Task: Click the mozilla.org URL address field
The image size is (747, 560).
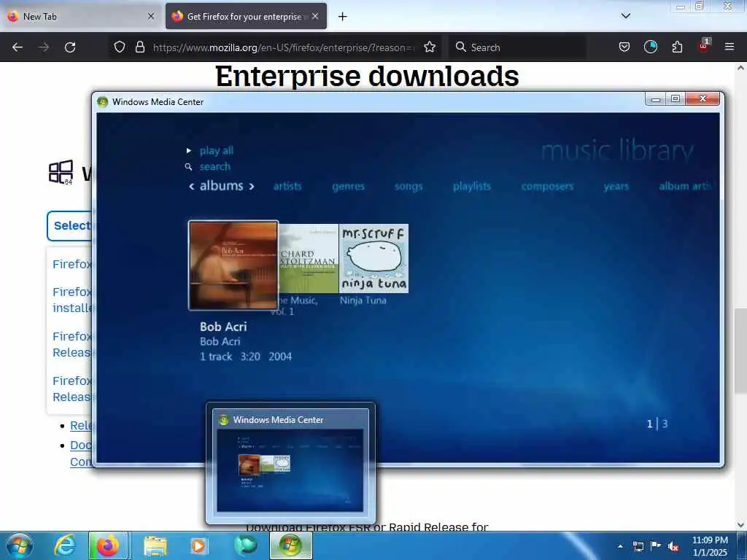Action: coord(284,47)
